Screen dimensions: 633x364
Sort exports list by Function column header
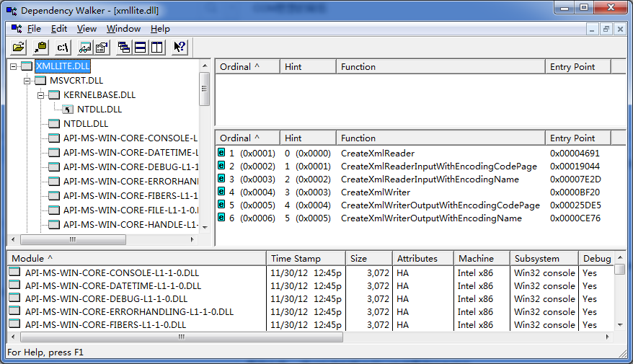[441, 138]
